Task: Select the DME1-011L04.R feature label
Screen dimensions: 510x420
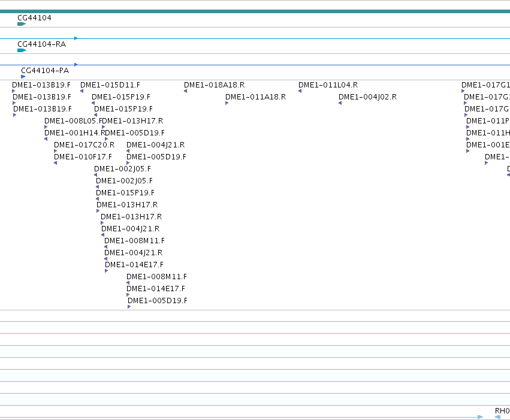Action: (x=328, y=85)
